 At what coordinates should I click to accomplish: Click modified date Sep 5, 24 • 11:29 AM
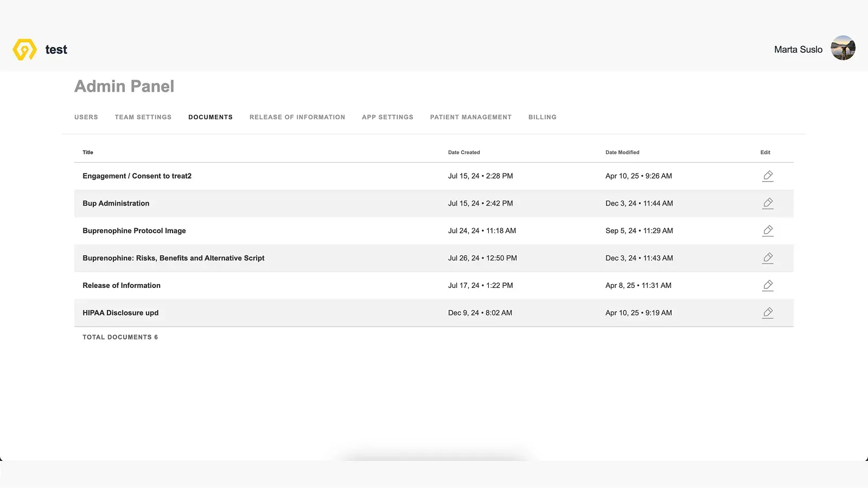point(639,231)
